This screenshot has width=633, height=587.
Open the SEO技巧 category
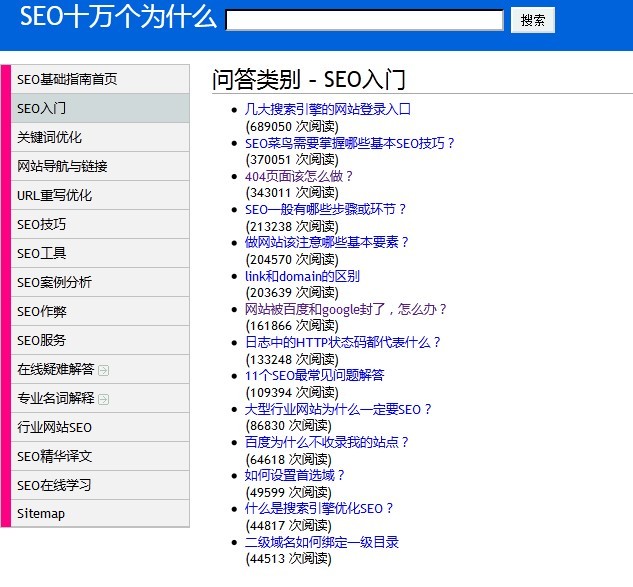tap(100, 224)
